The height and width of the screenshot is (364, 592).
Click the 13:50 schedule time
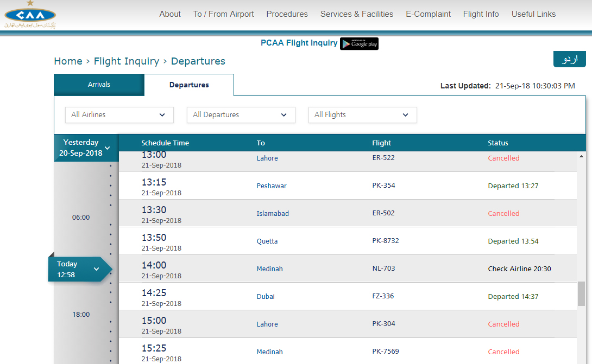click(154, 238)
